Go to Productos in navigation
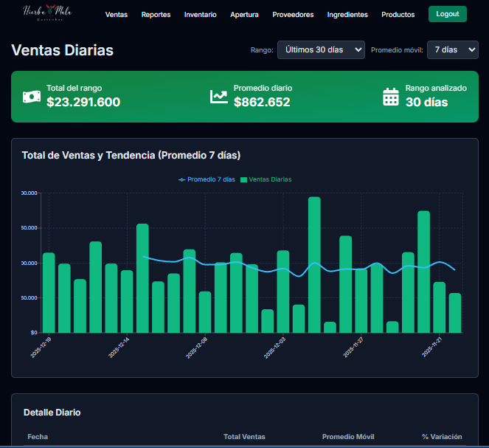Viewport: 489px width, 448px height. pyautogui.click(x=398, y=15)
